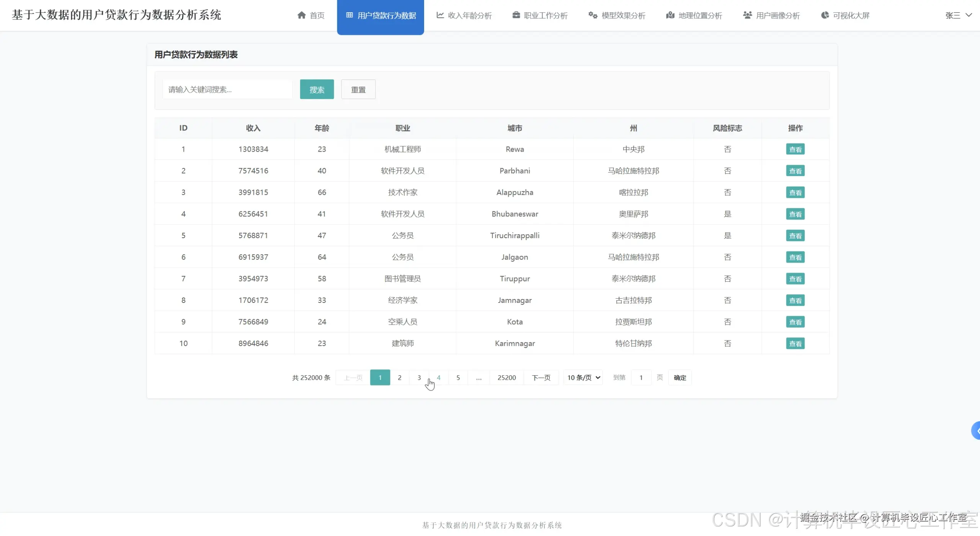Viewport: 980px width, 536px height.
Task: Open the 收入年龄分析 menu item
Action: [464, 15]
